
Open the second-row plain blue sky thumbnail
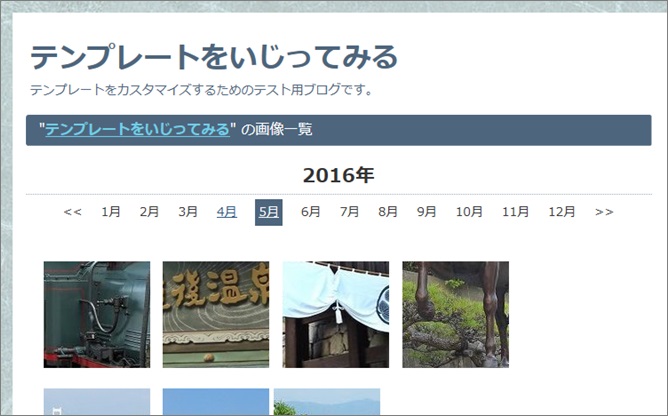click(x=216, y=402)
